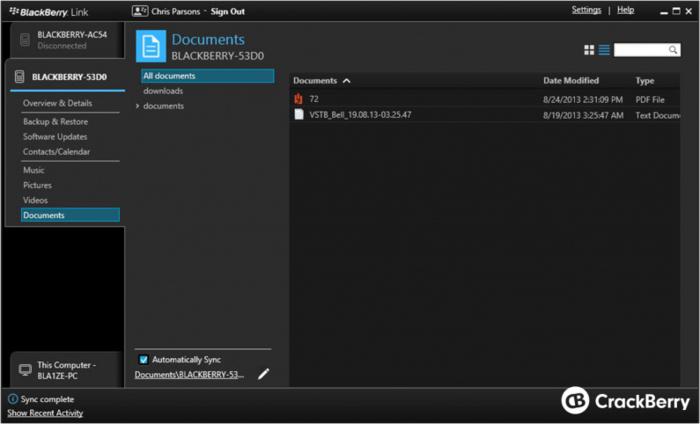Expand the documents folder tree arrow
This screenshot has width=700, height=424.
tap(138, 106)
